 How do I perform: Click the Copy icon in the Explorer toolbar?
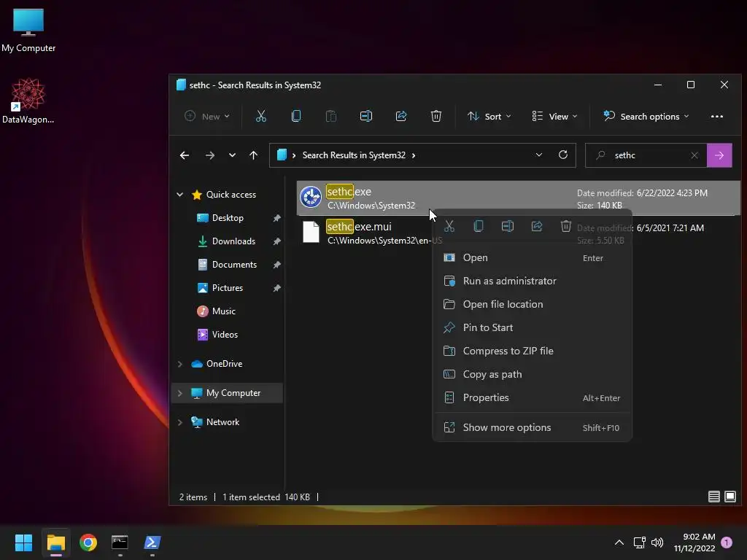click(x=296, y=116)
